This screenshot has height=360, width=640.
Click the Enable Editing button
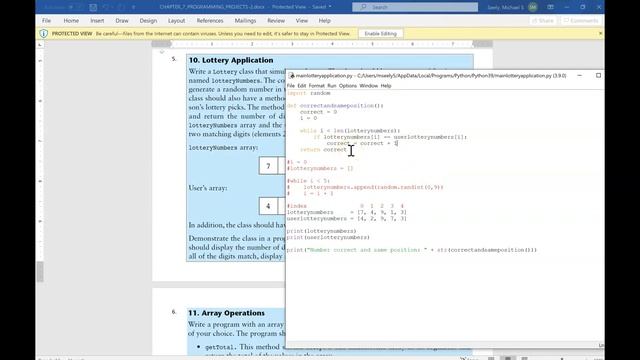click(x=380, y=33)
